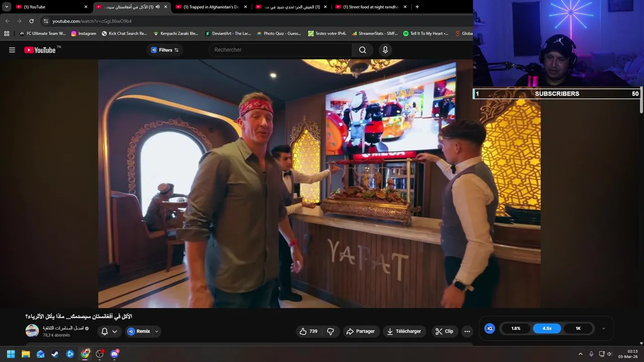Click the 4.5x vidIQ stat pill
Screen dimensions: 644x362
(547, 328)
